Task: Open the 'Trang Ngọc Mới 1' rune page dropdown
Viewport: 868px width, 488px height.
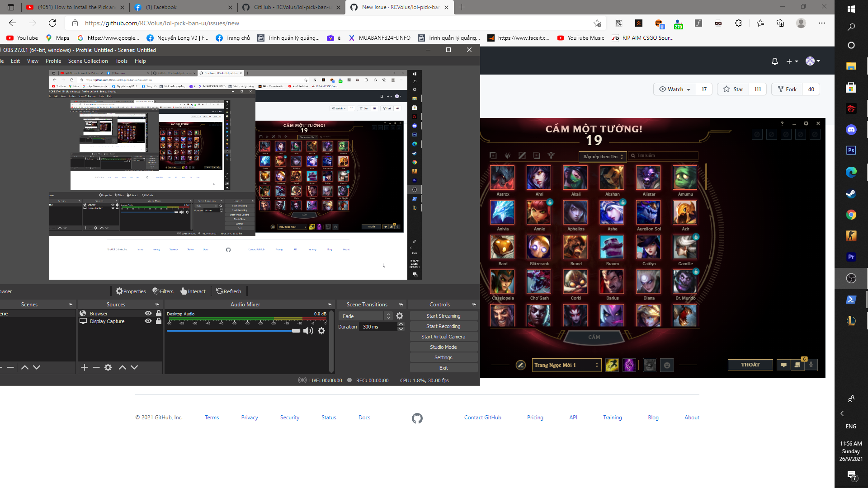Action: (x=566, y=365)
